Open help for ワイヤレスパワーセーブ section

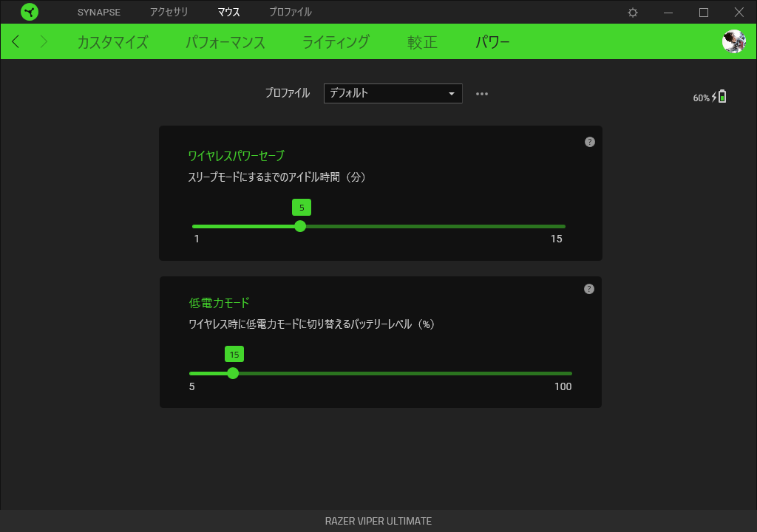coord(589,142)
